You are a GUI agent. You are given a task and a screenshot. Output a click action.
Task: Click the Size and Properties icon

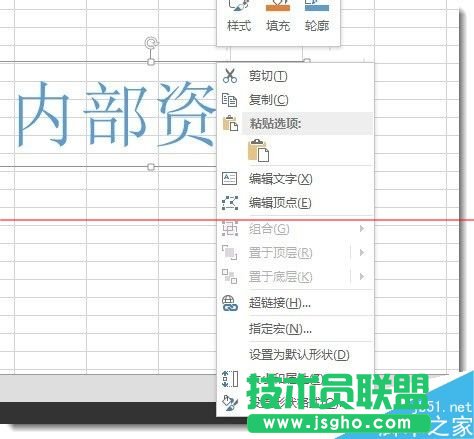tap(230, 379)
